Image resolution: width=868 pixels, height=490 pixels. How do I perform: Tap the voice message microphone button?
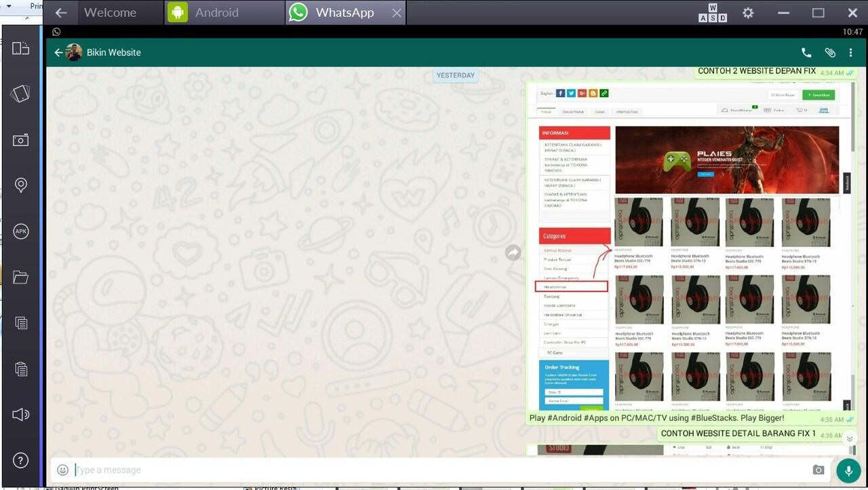(848, 470)
